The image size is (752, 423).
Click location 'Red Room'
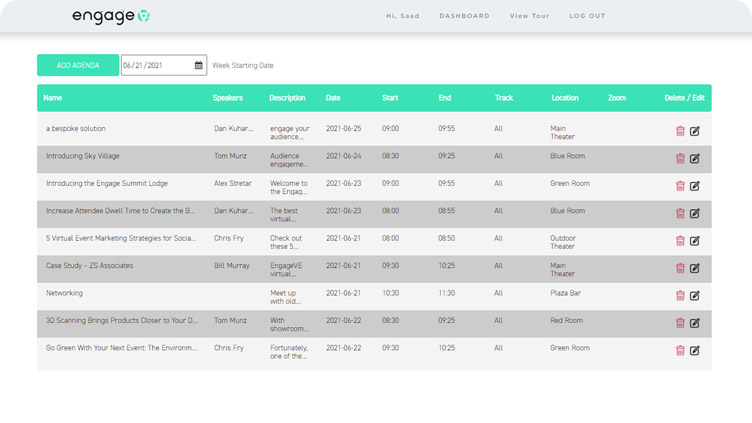(566, 320)
